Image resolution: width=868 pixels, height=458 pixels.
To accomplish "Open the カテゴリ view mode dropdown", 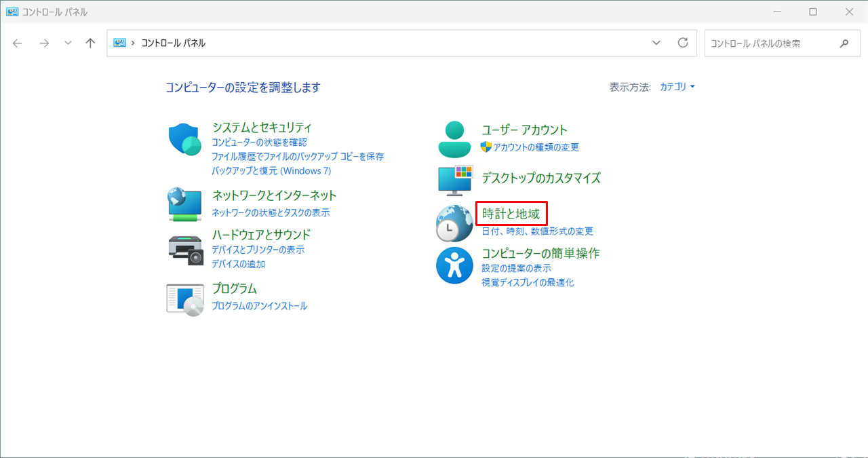I will click(x=677, y=86).
